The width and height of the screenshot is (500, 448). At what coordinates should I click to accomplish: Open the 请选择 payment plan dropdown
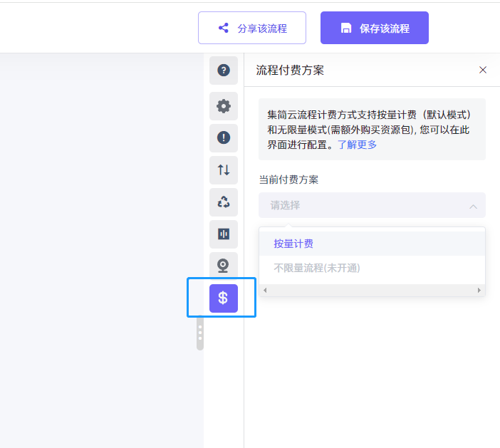[x=372, y=205]
